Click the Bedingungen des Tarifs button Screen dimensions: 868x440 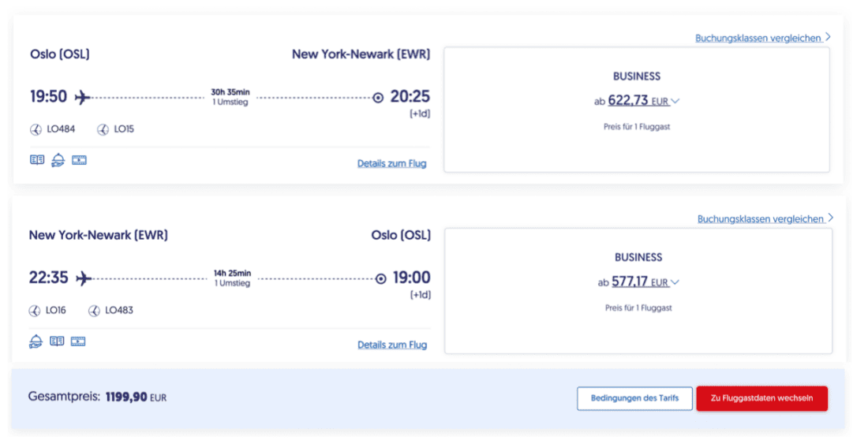point(634,398)
